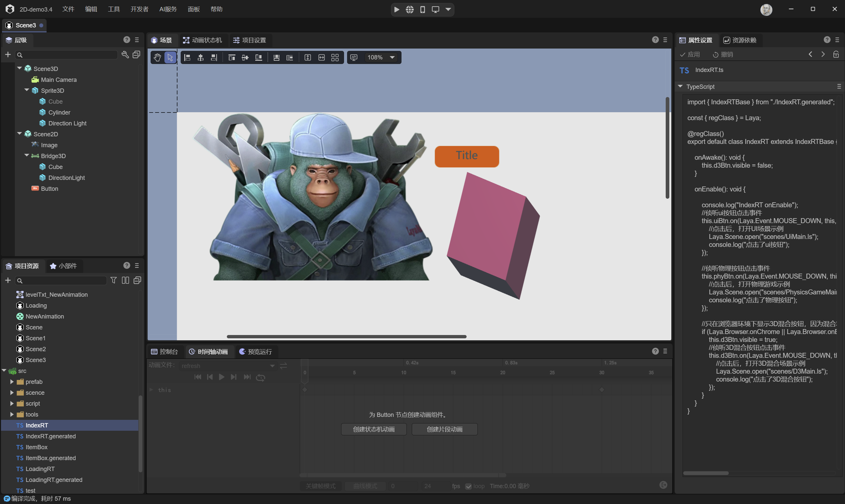Collapse the Scene2D node
The image size is (845, 504).
[x=20, y=133]
